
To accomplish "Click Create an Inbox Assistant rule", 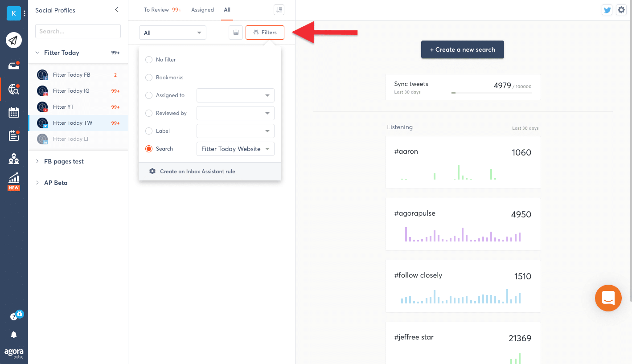I will [x=197, y=172].
